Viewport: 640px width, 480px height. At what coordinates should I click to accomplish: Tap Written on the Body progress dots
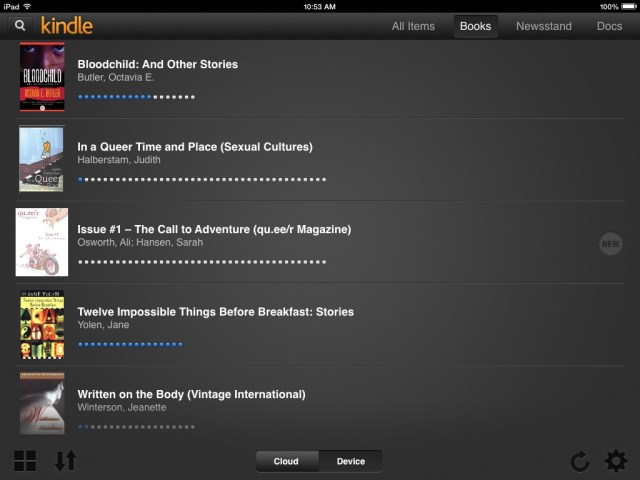point(136,427)
